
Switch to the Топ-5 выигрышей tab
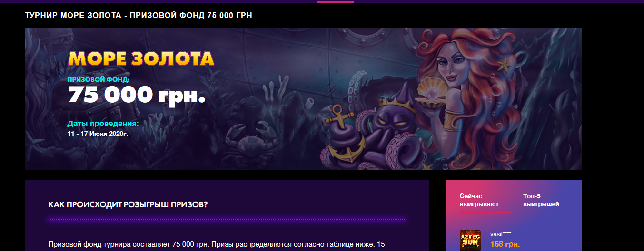tap(541, 200)
